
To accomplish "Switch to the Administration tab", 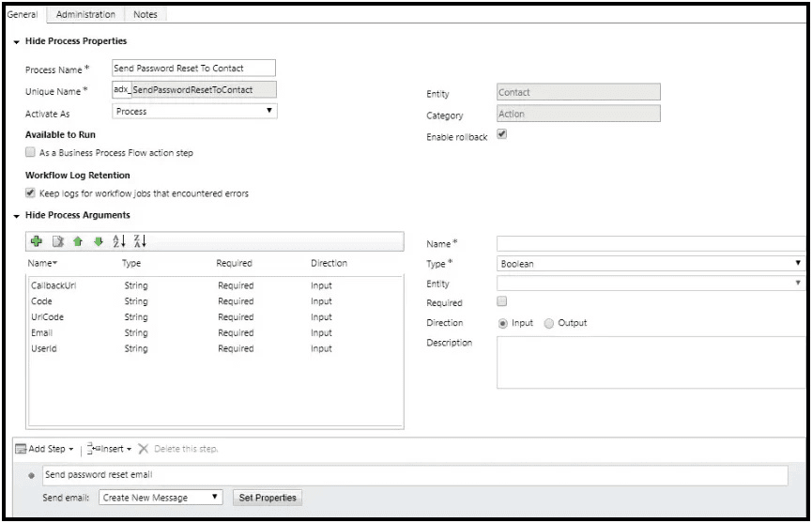I will [x=85, y=14].
